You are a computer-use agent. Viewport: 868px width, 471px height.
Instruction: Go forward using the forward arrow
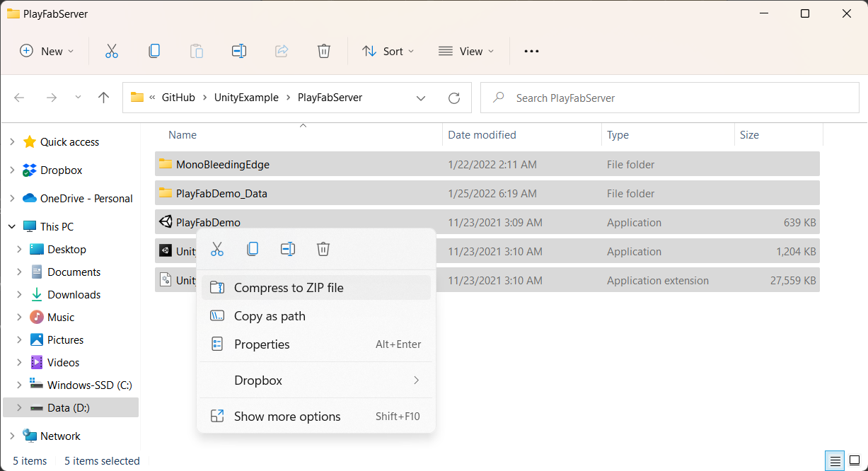tap(51, 98)
